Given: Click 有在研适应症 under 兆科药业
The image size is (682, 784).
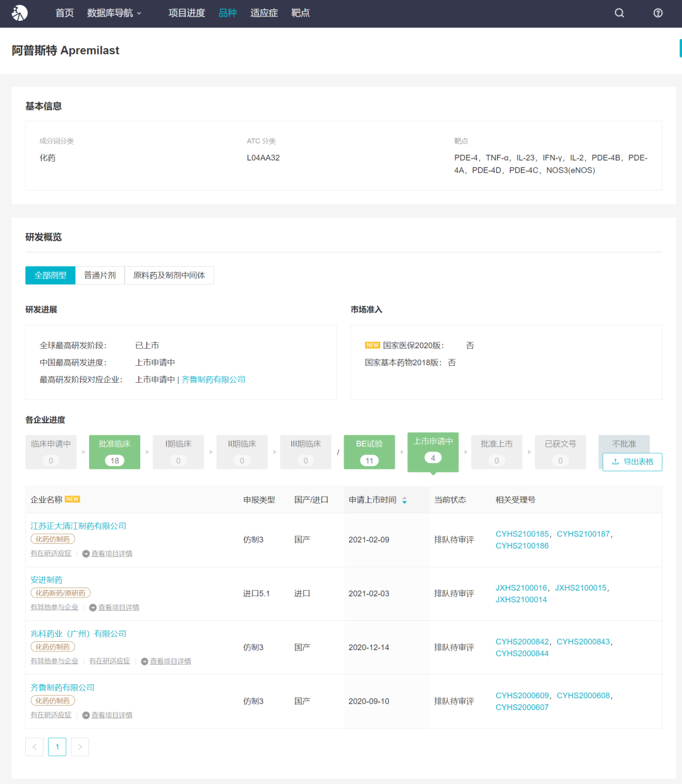Looking at the screenshot, I should click(109, 661).
